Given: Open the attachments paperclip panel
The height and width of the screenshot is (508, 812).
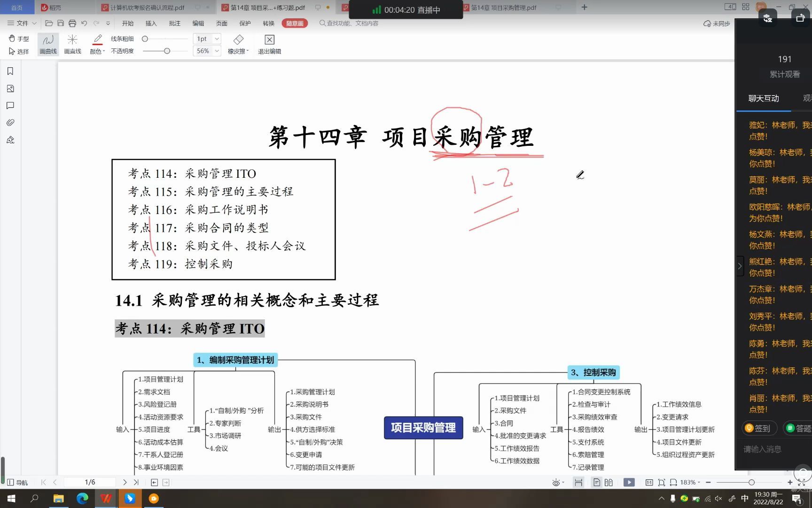Looking at the screenshot, I should pyautogui.click(x=10, y=122).
